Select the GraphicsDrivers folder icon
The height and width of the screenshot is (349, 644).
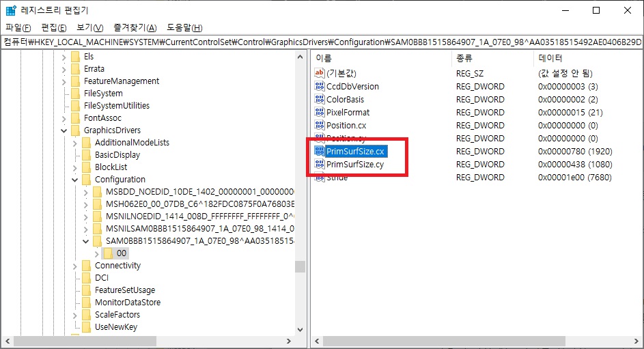click(76, 130)
